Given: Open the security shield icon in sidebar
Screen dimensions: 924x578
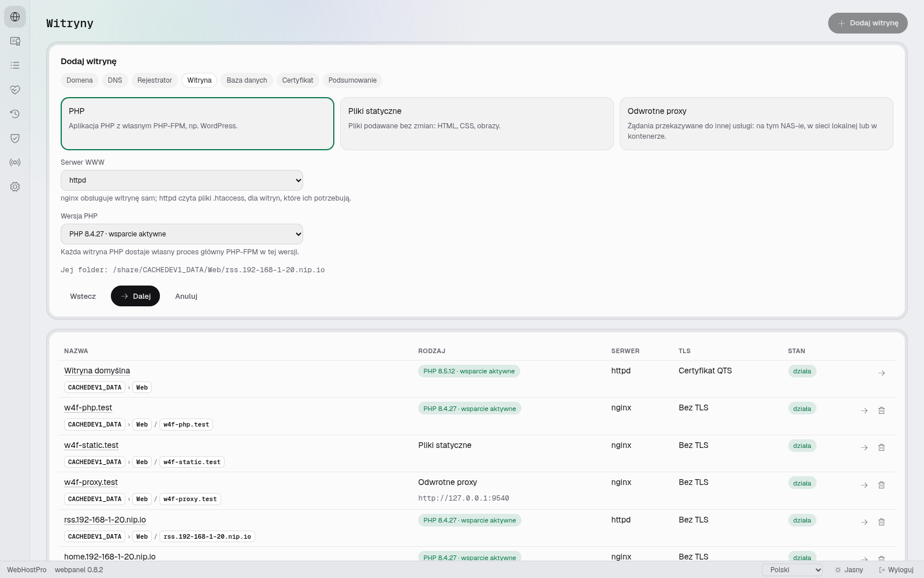Looking at the screenshot, I should tap(15, 138).
